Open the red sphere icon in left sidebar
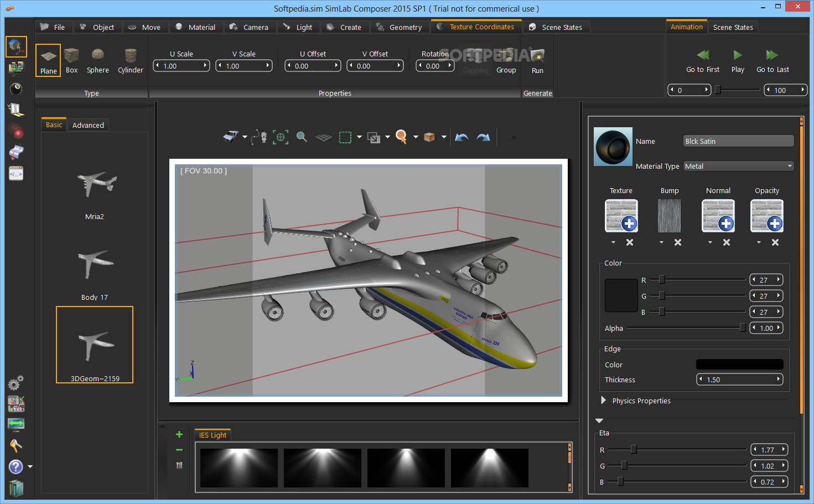This screenshot has height=504, width=814. [x=16, y=131]
